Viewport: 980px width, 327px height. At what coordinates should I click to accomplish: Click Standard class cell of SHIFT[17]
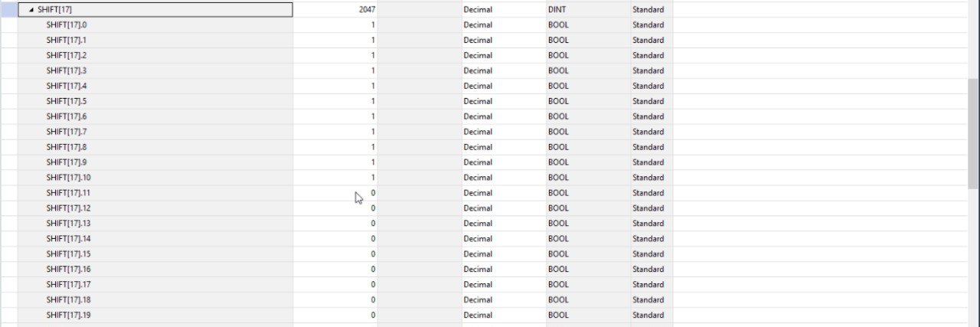point(652,10)
